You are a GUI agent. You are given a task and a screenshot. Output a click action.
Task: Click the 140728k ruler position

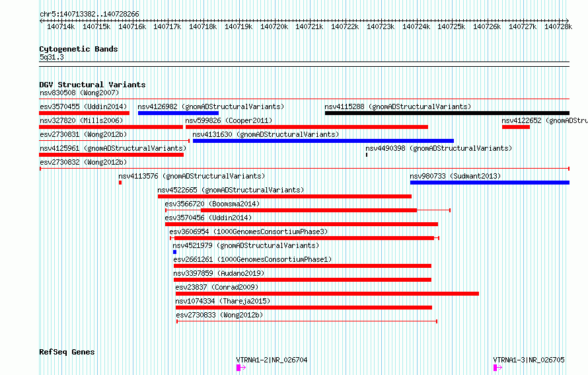[558, 26]
